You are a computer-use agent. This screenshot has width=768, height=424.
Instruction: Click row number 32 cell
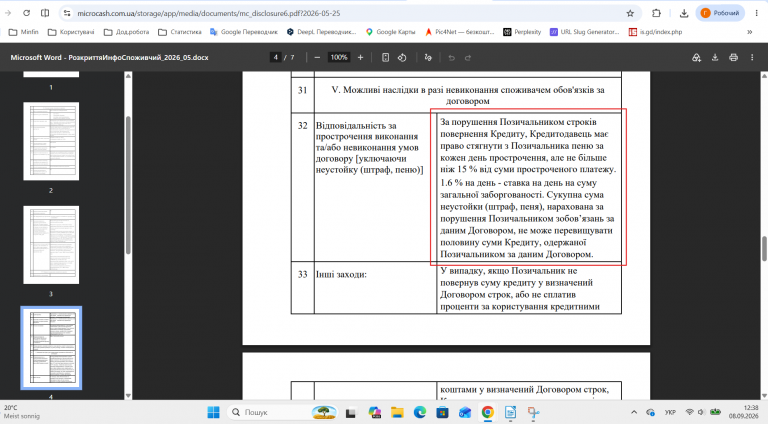pos(302,187)
